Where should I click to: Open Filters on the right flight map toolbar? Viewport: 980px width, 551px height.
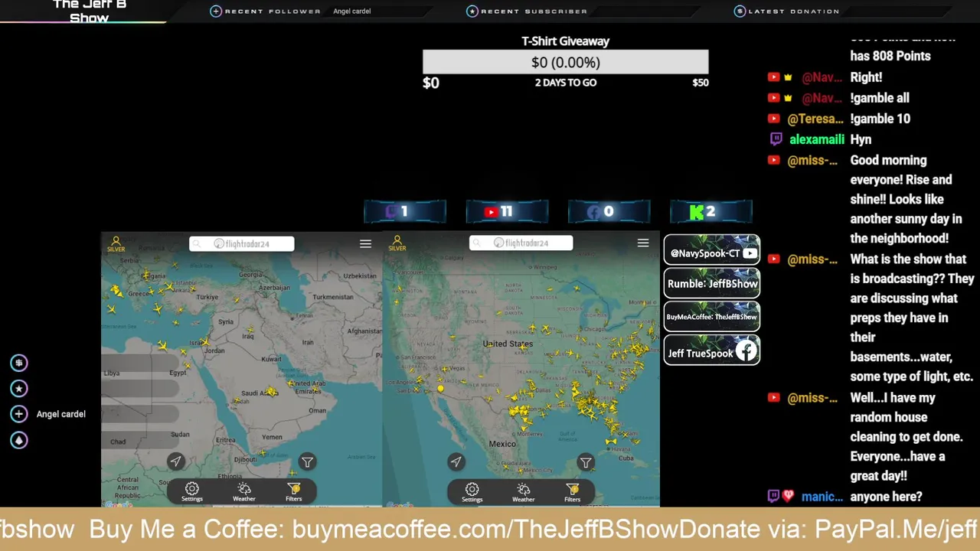(x=573, y=491)
